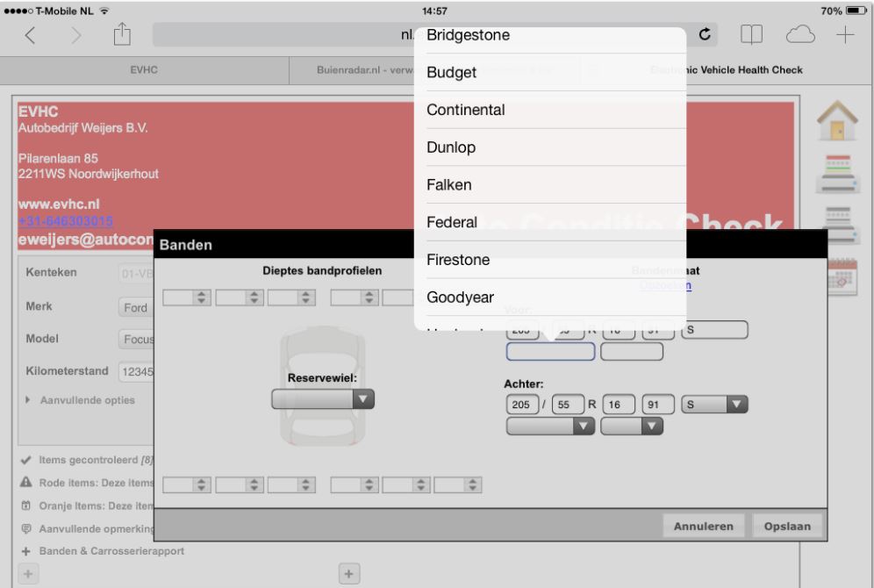Viewport: 874px width, 588px height.
Task: Click the grey printer icon
Action: tap(838, 225)
